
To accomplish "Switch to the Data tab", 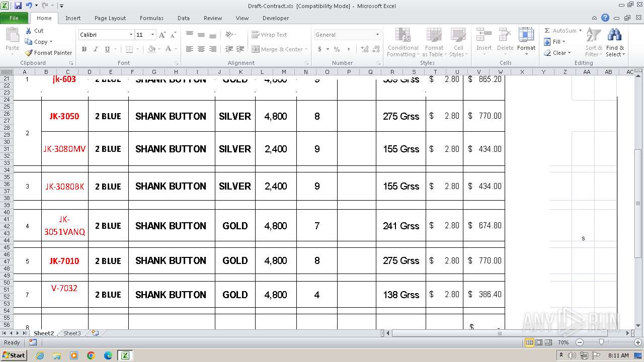I will pyautogui.click(x=184, y=18).
